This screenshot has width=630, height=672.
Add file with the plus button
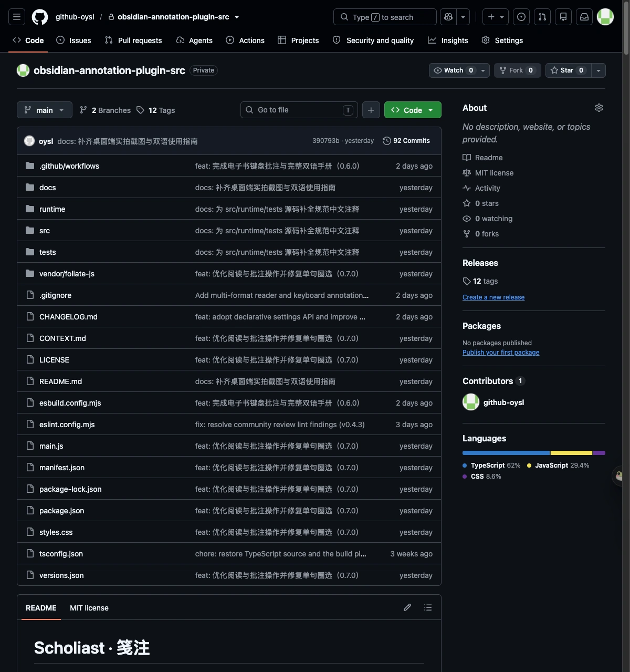(x=371, y=110)
